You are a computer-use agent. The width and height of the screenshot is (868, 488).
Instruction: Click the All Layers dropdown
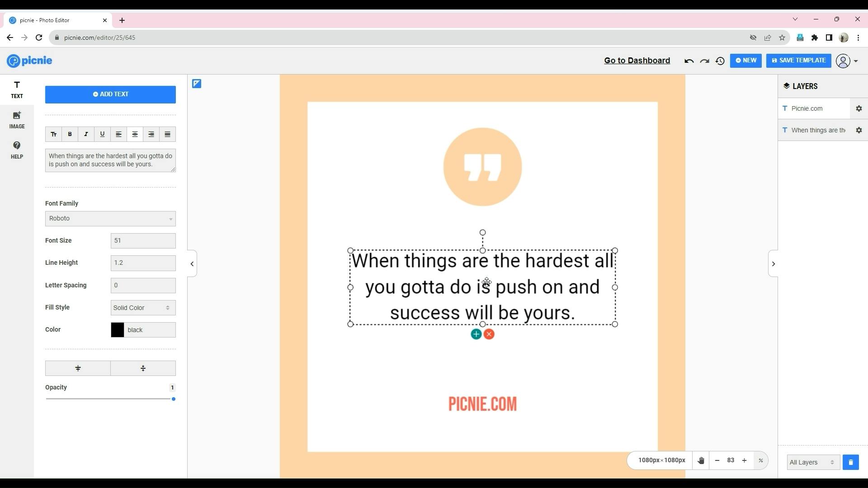(812, 462)
